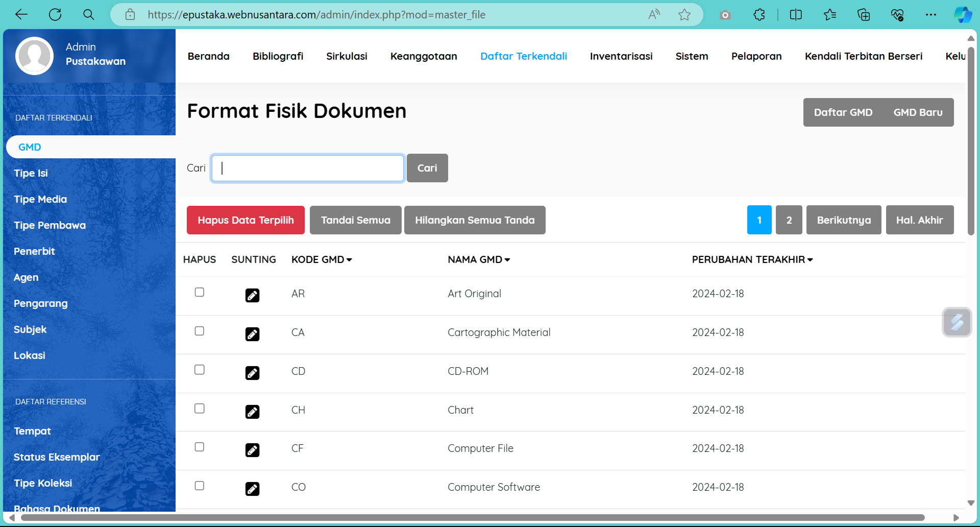Sort by KODE GMD column
980x527 pixels.
322,259
